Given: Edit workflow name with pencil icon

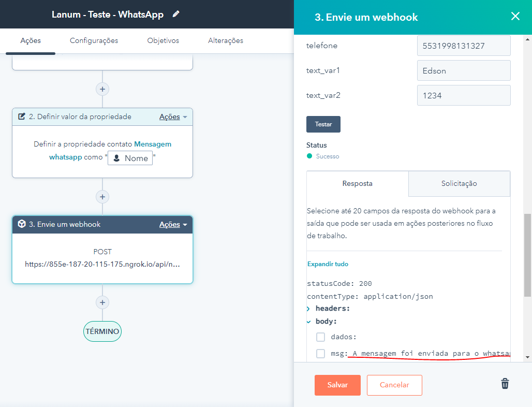Looking at the screenshot, I should click(176, 14).
